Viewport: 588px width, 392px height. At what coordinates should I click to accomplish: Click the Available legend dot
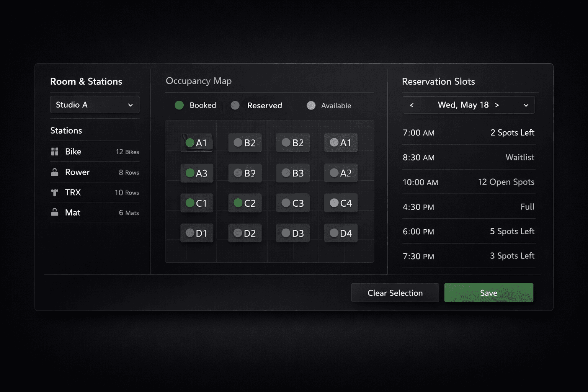(311, 105)
